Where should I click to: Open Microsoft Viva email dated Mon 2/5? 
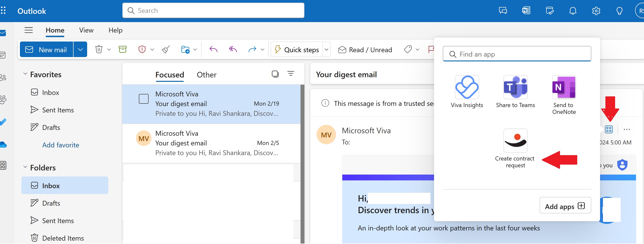pos(211,143)
